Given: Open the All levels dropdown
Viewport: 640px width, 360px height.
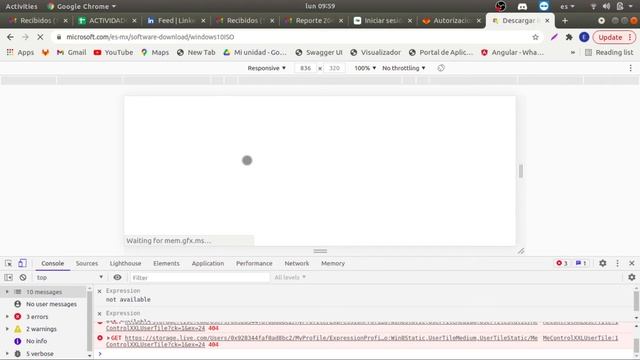Looking at the screenshot, I should click(x=290, y=277).
